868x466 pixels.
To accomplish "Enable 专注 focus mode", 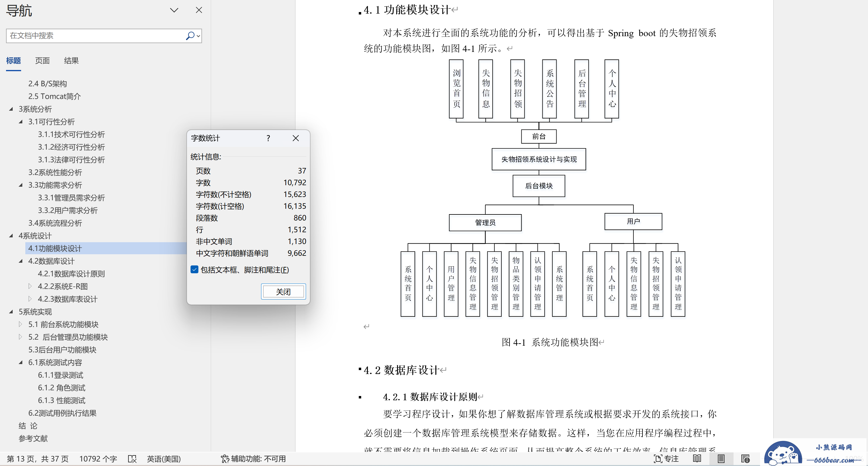I will 666,459.
